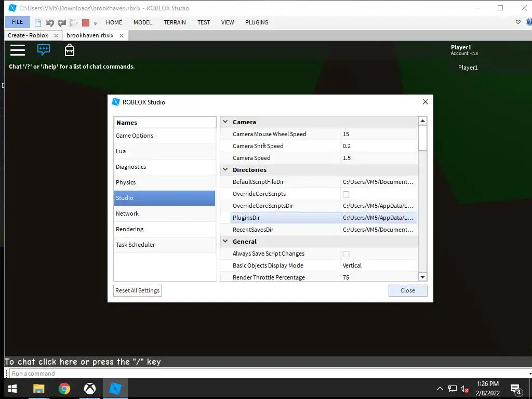
Task: Select Physics in Names list
Action: 165,182
